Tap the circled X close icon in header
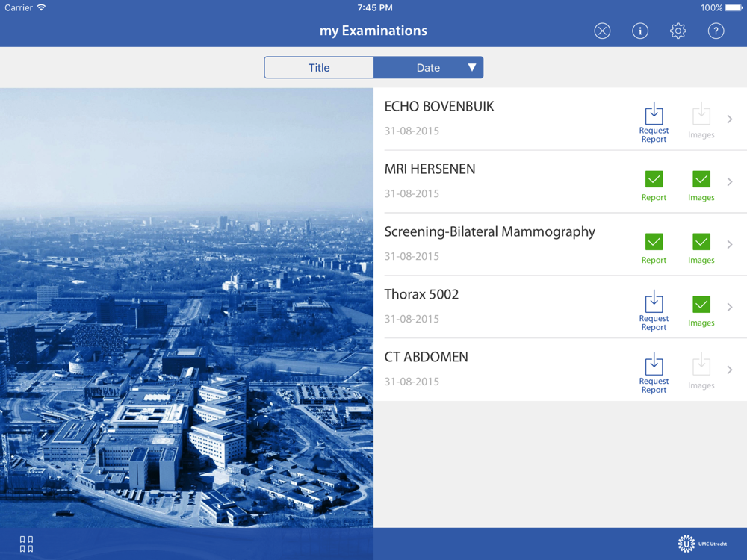 tap(602, 31)
